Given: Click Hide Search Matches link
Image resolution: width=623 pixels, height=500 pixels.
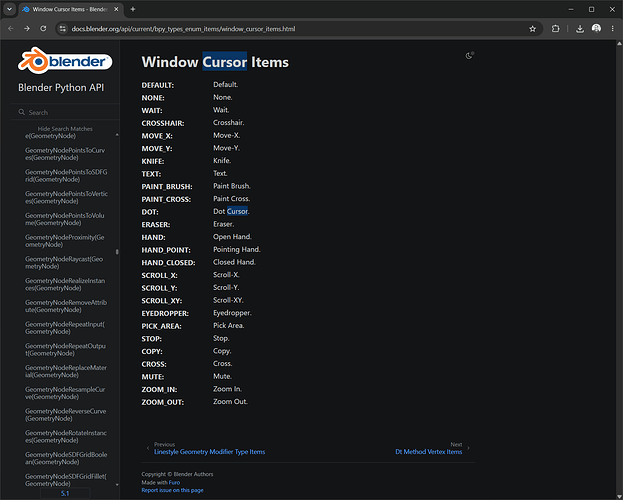Looking at the screenshot, I should click(65, 129).
